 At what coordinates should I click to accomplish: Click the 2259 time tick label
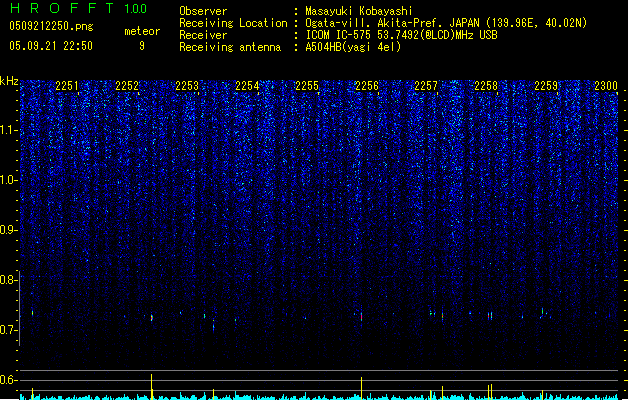click(546, 86)
